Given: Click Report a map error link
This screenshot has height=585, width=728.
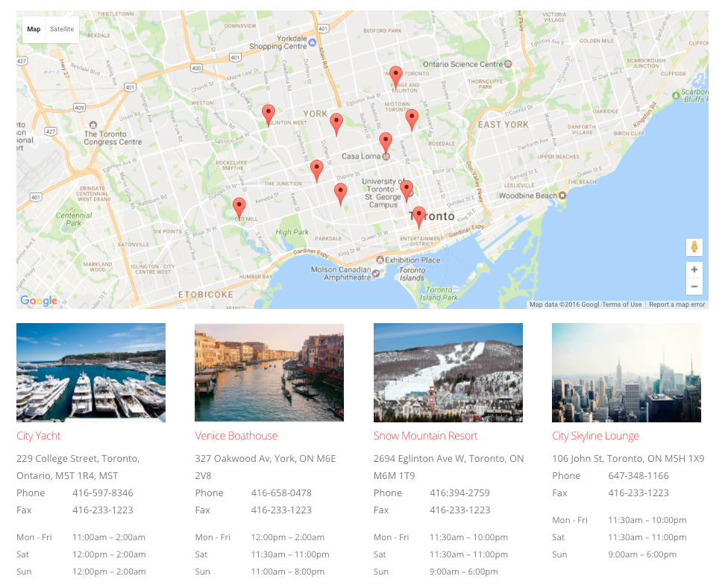Looking at the screenshot, I should pos(677,304).
